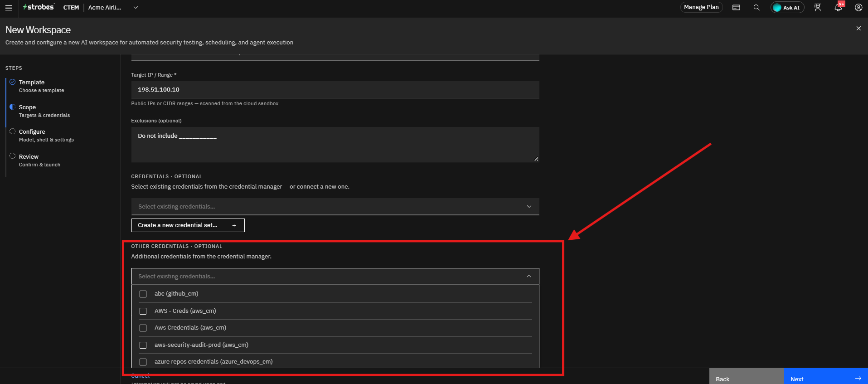Viewport: 868px width, 384px height.
Task: Click the Strobes logo
Action: 39,7
